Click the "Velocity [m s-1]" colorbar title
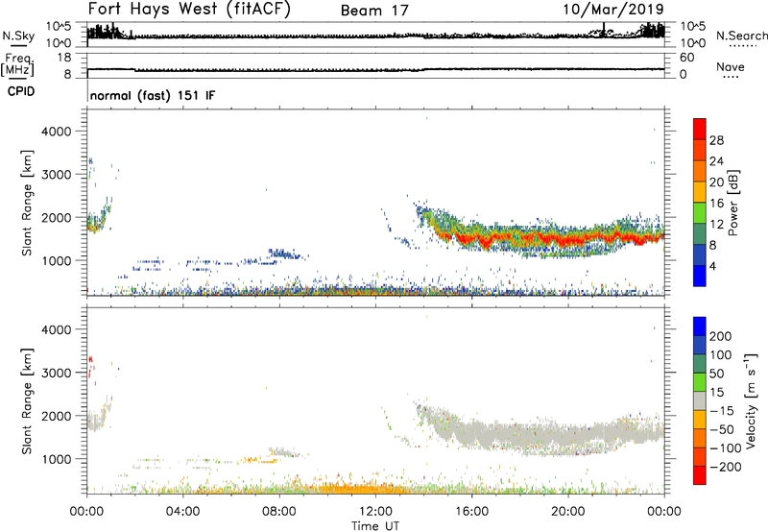The width and height of the screenshot is (768, 532). 751,400
